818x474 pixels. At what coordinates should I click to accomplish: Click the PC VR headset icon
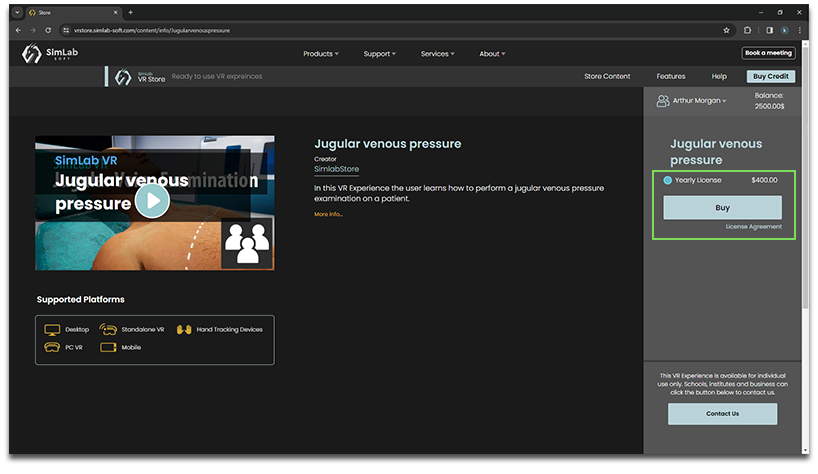click(x=52, y=347)
